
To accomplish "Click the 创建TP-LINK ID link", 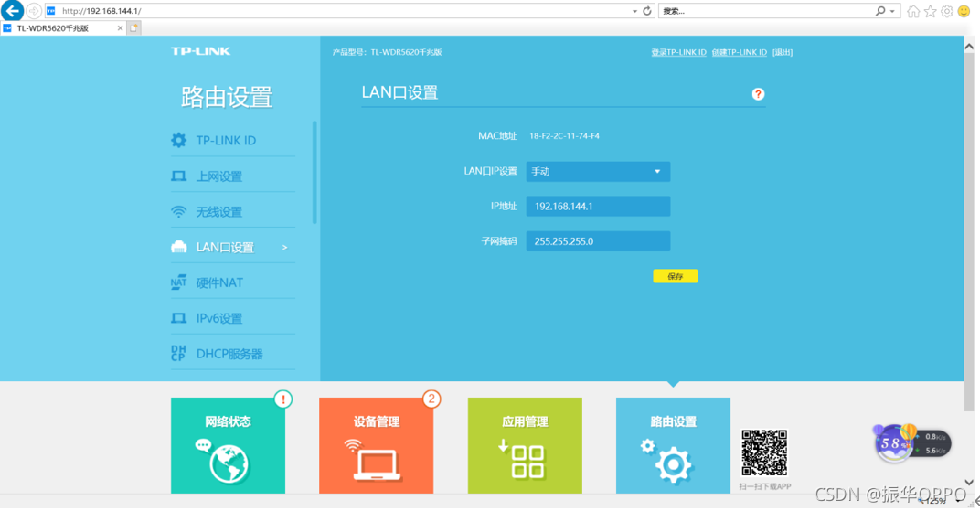I will [739, 52].
